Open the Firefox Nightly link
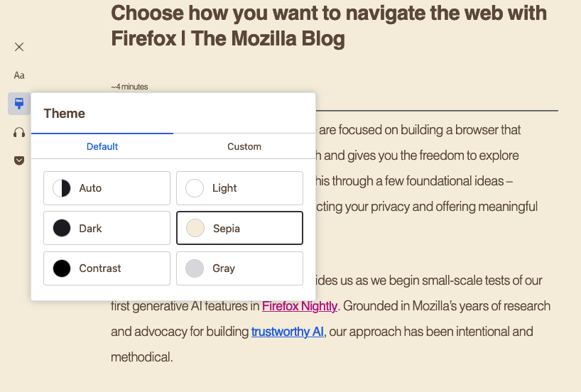Image resolution: width=581 pixels, height=392 pixels. [300, 306]
